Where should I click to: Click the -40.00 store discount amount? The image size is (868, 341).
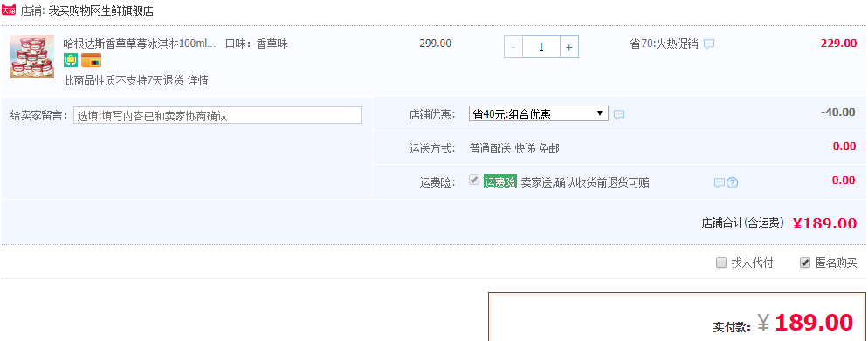coord(838,113)
